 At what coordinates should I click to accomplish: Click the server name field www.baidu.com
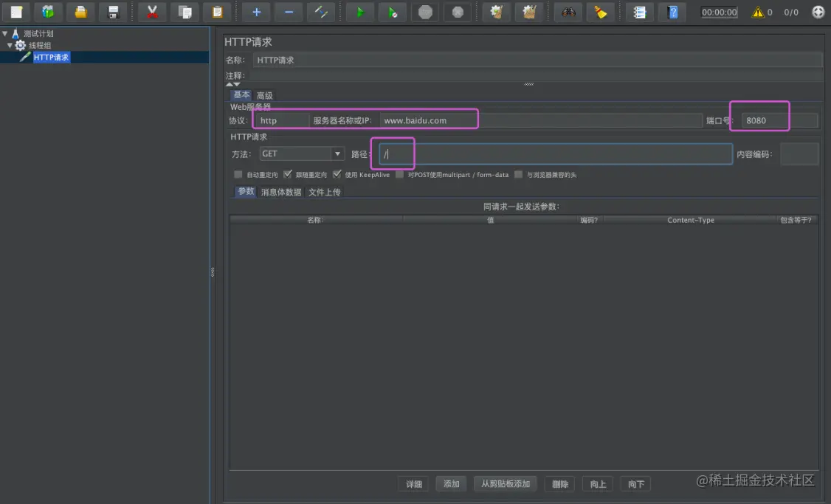(540, 120)
